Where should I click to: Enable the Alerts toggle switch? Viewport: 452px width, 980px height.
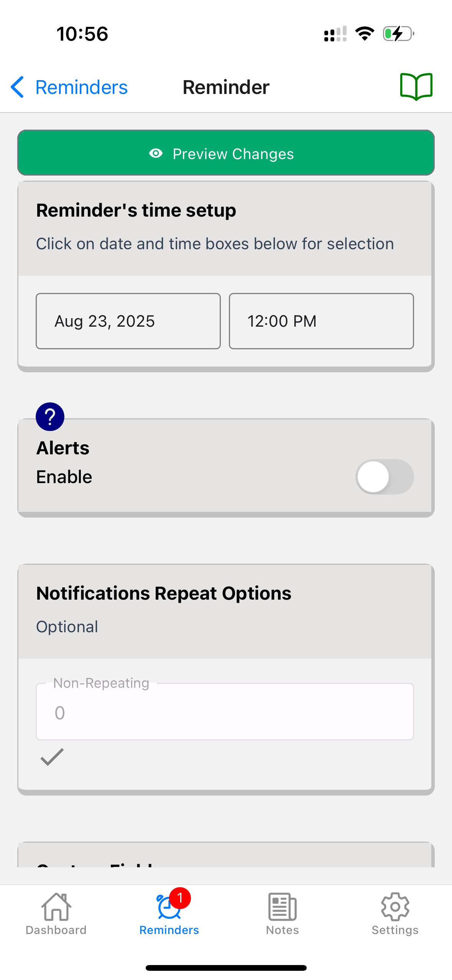point(384,477)
